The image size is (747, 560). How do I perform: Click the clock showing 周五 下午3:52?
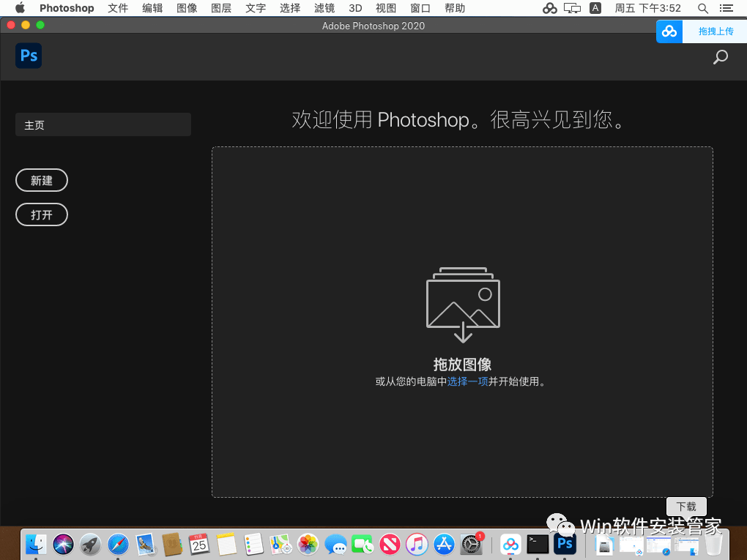coord(647,8)
